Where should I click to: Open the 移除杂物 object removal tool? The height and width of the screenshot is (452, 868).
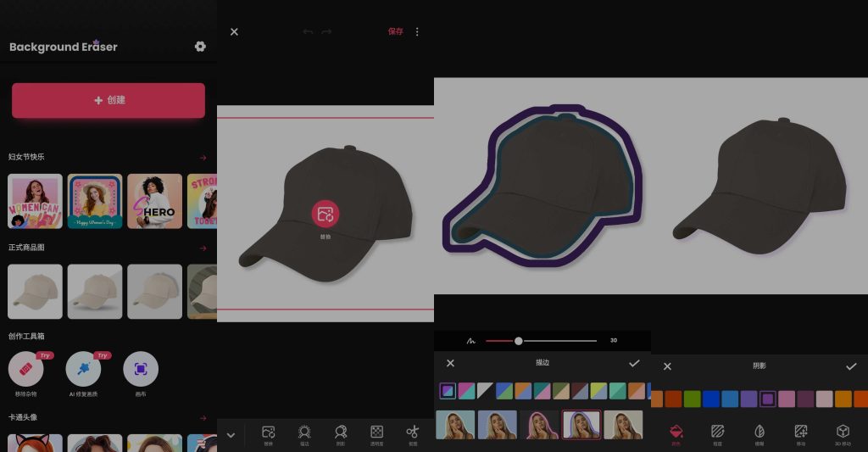25,370
